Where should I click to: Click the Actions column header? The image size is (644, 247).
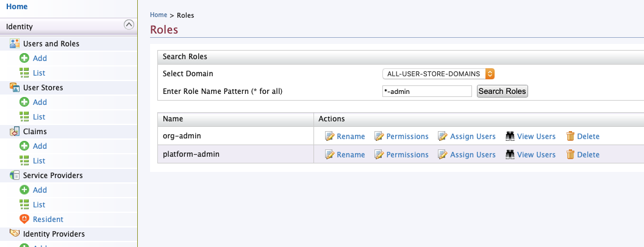tap(479, 119)
